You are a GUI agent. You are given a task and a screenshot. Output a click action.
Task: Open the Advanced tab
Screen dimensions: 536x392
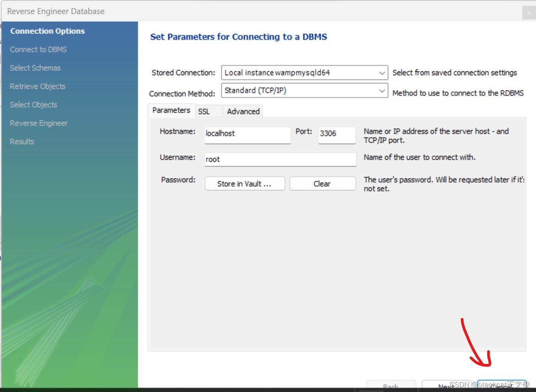point(243,111)
